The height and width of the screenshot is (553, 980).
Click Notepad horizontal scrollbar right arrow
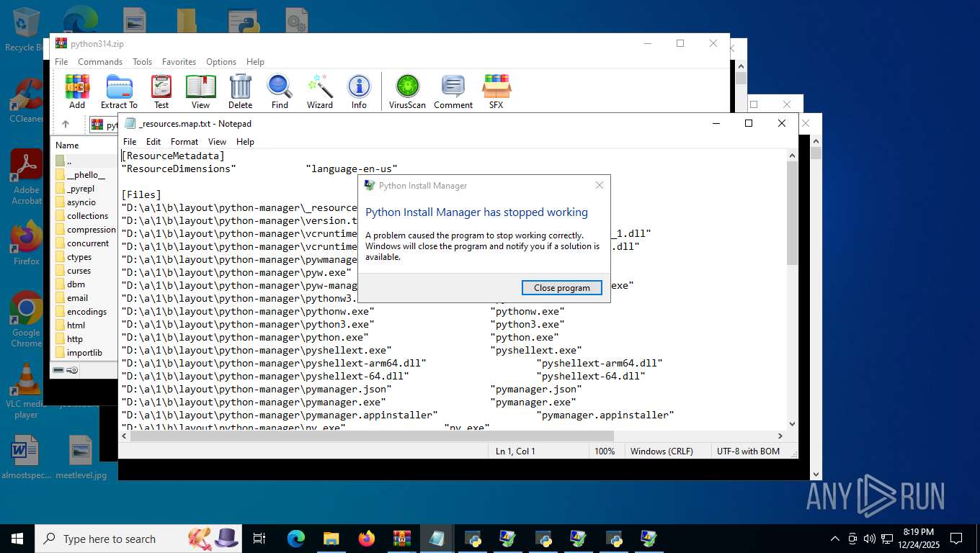780,436
